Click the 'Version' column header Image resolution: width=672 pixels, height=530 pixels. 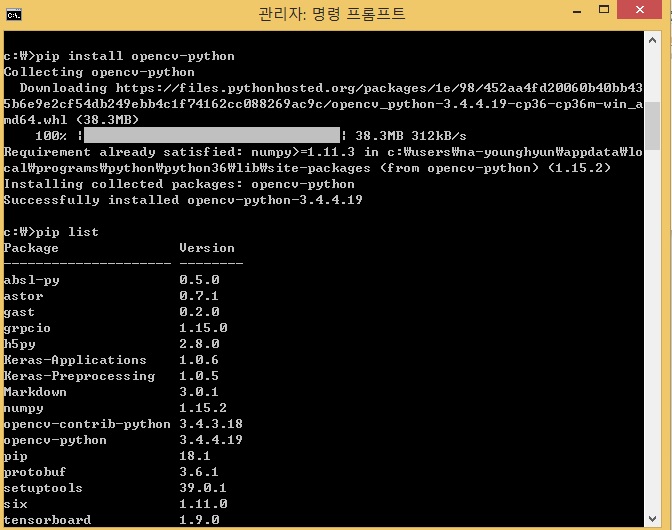[x=207, y=248]
